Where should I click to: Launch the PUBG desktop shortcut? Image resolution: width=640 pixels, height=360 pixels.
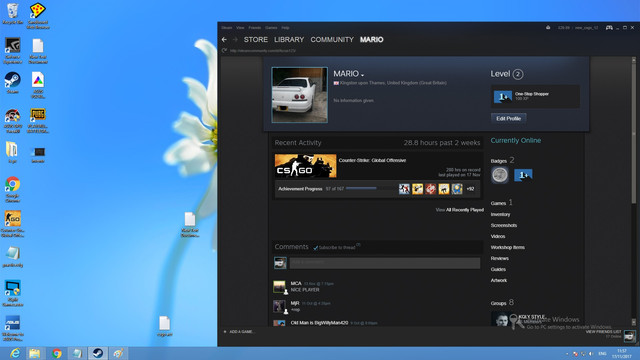[x=38, y=120]
